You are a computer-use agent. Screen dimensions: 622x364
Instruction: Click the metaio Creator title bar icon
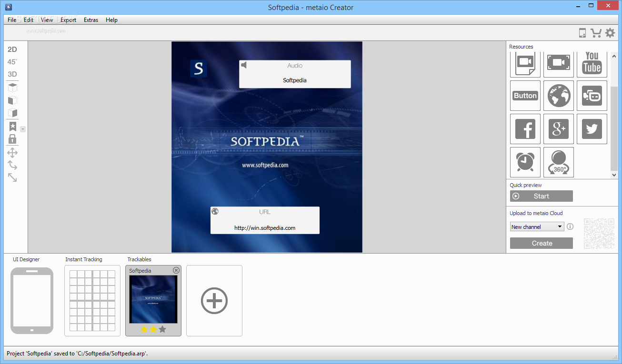(8, 7)
